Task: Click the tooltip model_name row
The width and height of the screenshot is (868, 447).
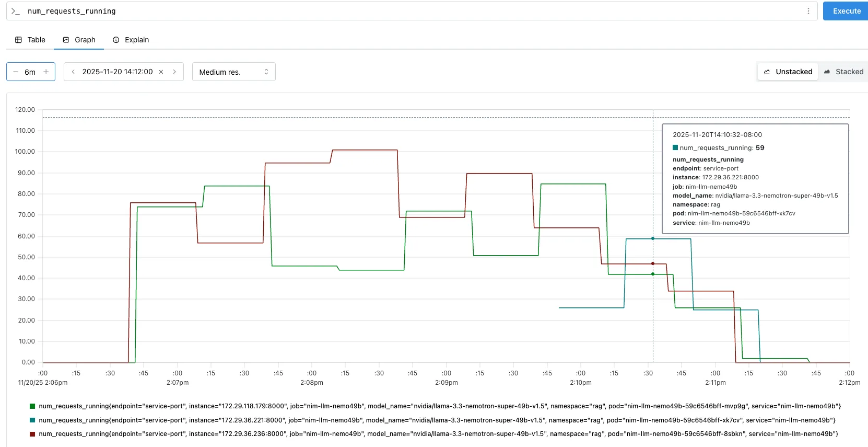Action: pyautogui.click(x=755, y=196)
